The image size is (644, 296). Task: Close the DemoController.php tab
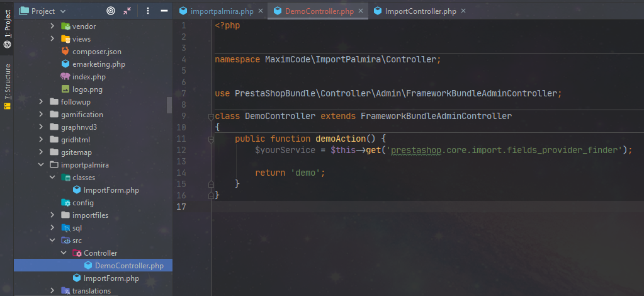tap(361, 11)
